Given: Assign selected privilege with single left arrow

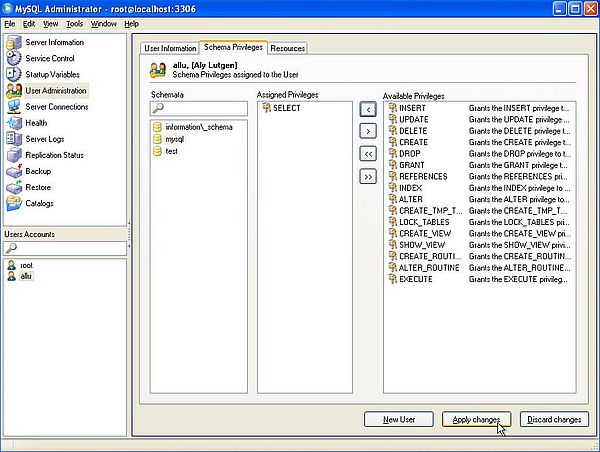Looking at the screenshot, I should pos(368,110).
